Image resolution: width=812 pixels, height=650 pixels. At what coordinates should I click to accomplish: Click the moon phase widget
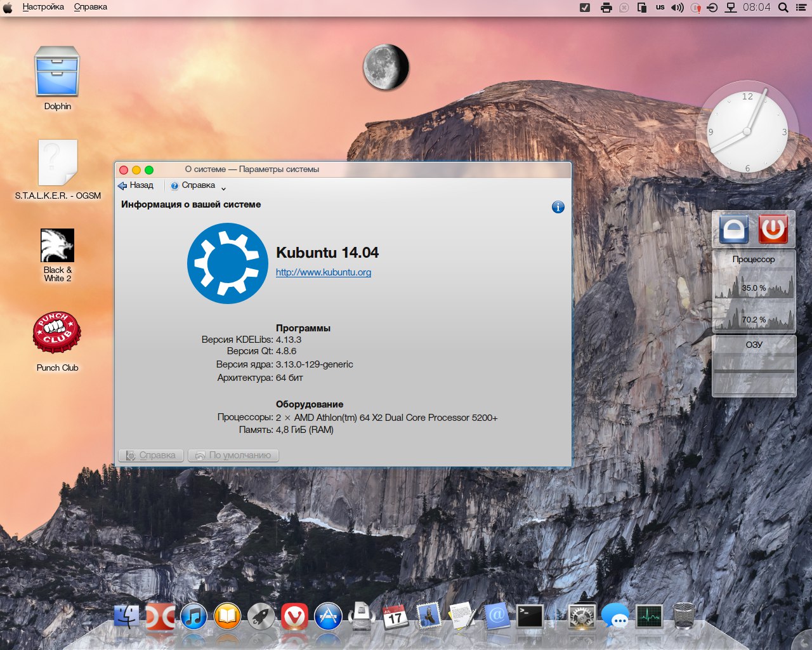tap(386, 67)
